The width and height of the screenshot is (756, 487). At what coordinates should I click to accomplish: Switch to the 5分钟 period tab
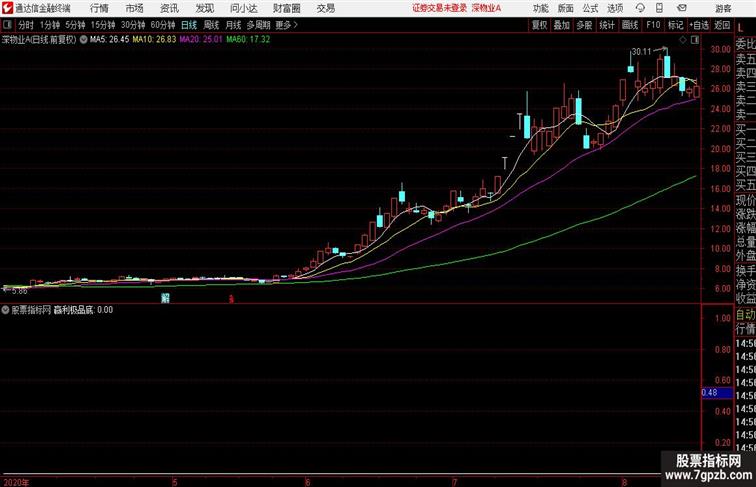(x=75, y=25)
